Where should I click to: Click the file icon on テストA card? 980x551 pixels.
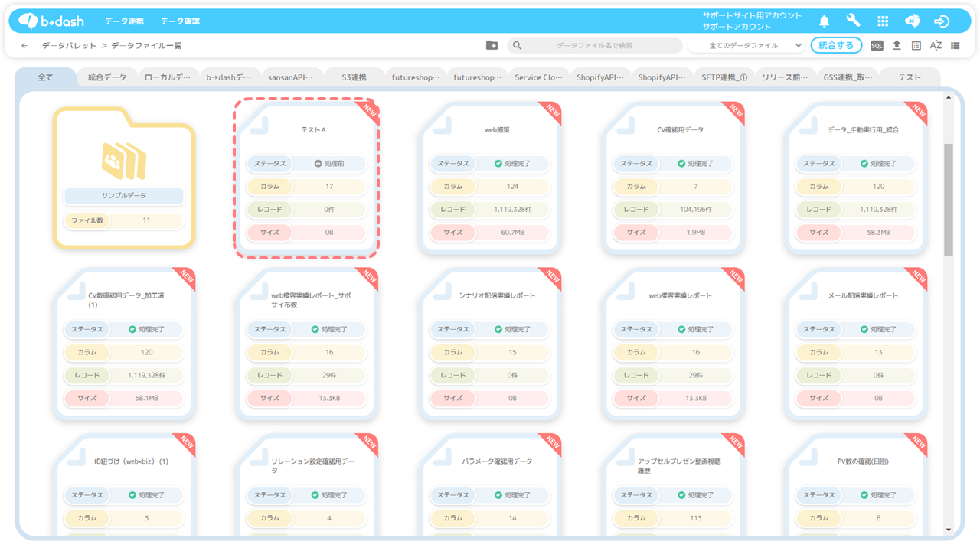point(260,126)
